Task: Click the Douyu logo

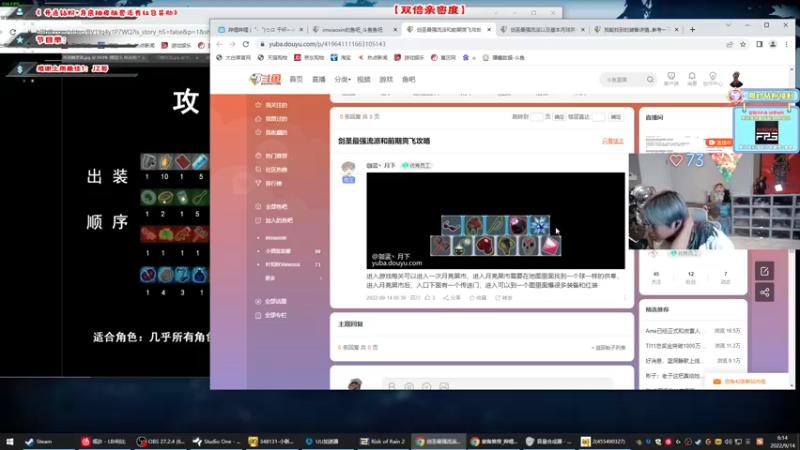Action: tap(265, 79)
